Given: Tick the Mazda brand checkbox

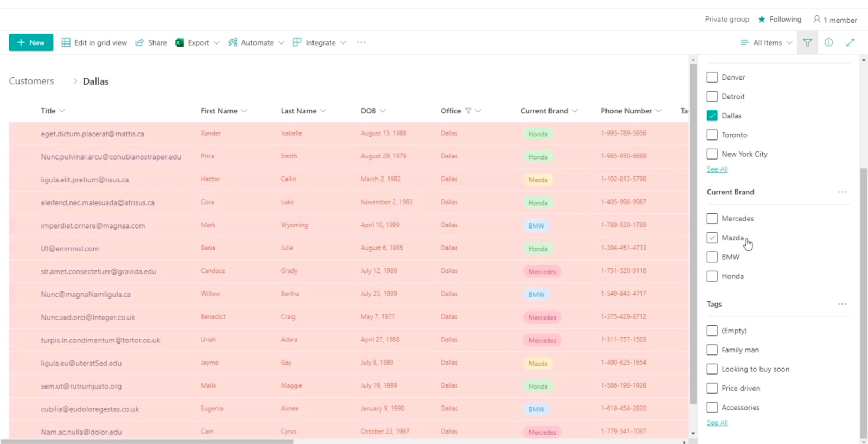Looking at the screenshot, I should click(712, 238).
